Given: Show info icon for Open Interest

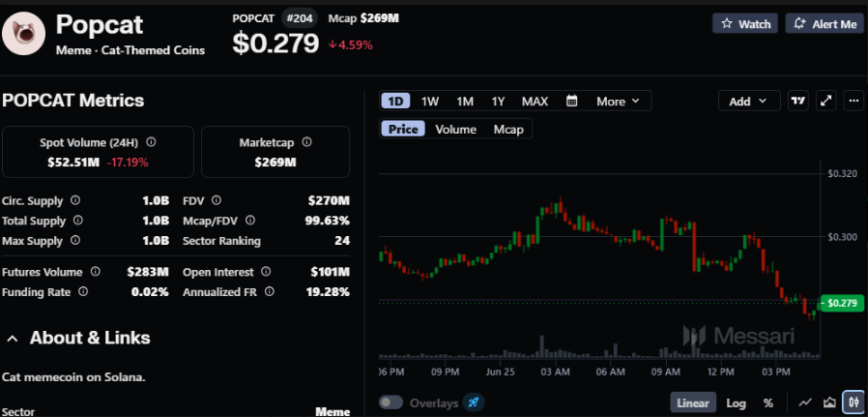Looking at the screenshot, I should point(266,271).
